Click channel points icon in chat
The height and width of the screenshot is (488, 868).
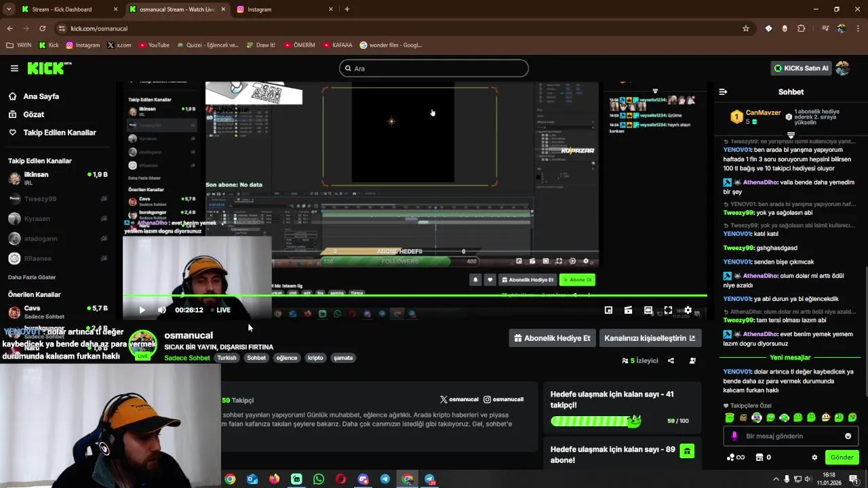coord(730,457)
